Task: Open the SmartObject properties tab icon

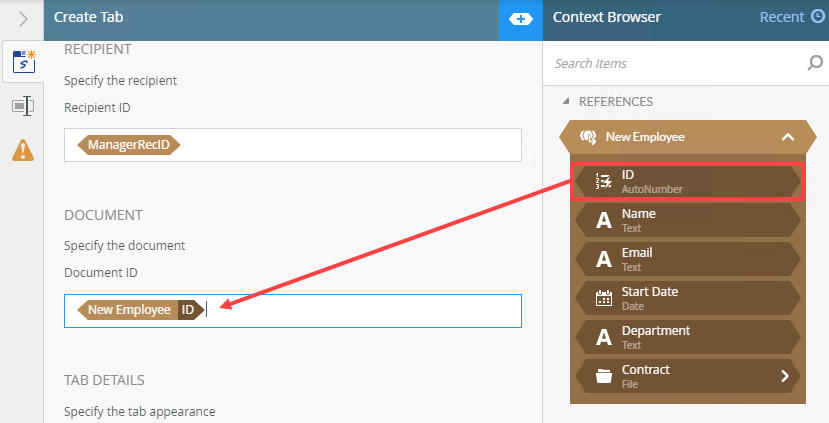Action: point(22,63)
